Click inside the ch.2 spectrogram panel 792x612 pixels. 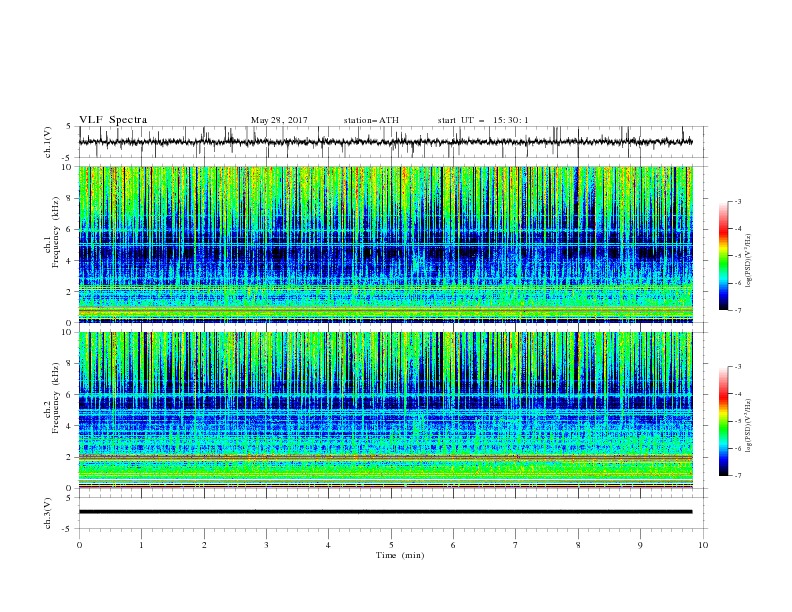click(385, 410)
